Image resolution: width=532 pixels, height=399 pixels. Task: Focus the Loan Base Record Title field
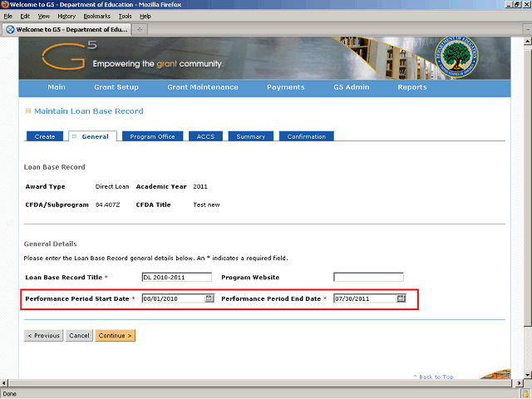pyautogui.click(x=177, y=277)
